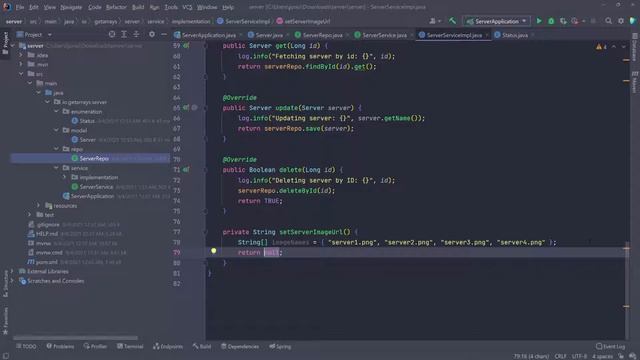This screenshot has width=640, height=360.
Task: Click the yellow intention bulb on line 79
Action: [213, 251]
